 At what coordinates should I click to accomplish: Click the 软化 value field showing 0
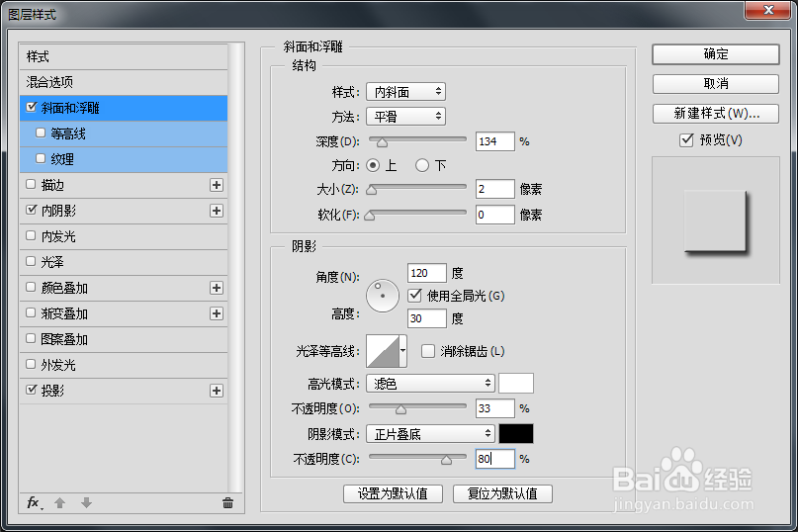[495, 215]
